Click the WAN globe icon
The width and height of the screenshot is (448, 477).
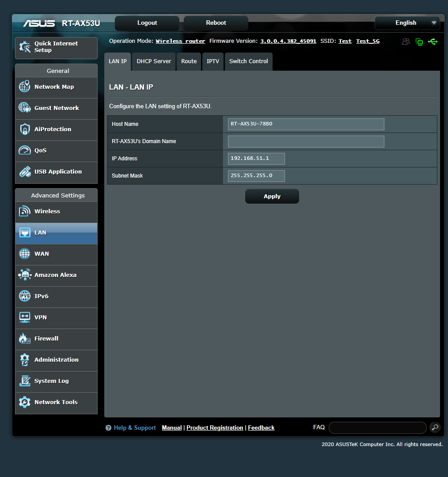pos(25,254)
